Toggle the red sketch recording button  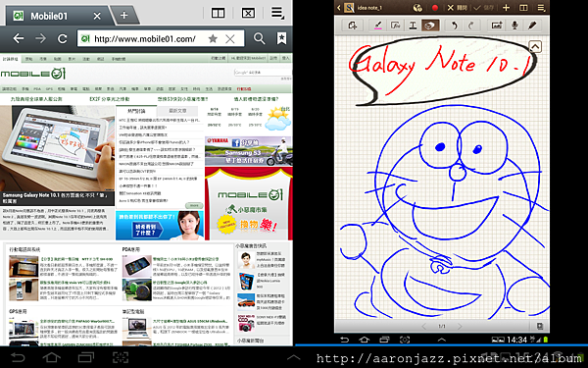[x=435, y=8]
